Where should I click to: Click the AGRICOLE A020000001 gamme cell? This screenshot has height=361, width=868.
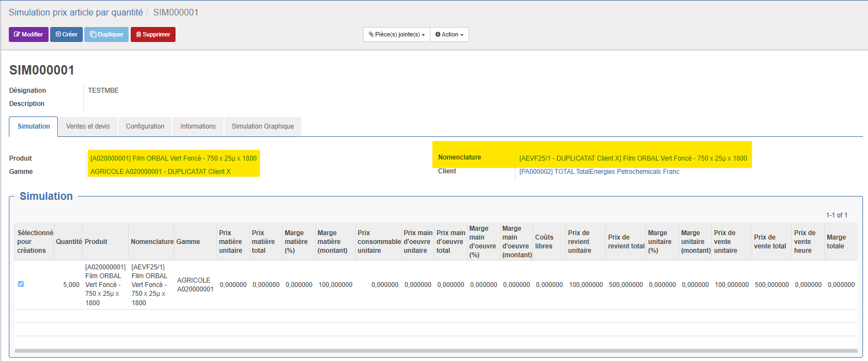(x=195, y=285)
